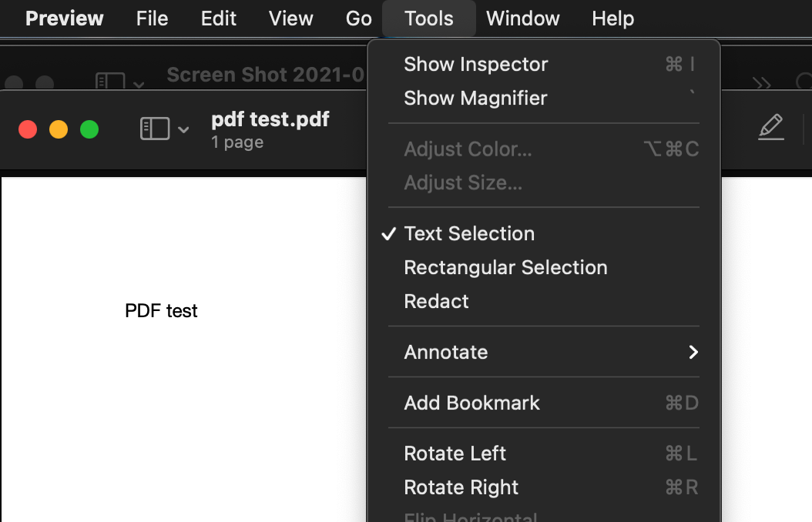Open the Window menu in the menu bar
Image resolution: width=812 pixels, height=522 pixels.
522,18
